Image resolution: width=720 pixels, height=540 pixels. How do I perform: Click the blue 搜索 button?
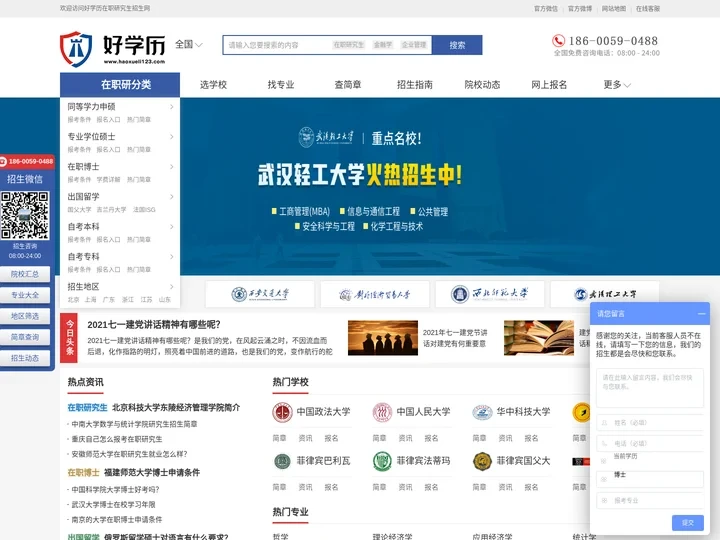[x=457, y=45]
